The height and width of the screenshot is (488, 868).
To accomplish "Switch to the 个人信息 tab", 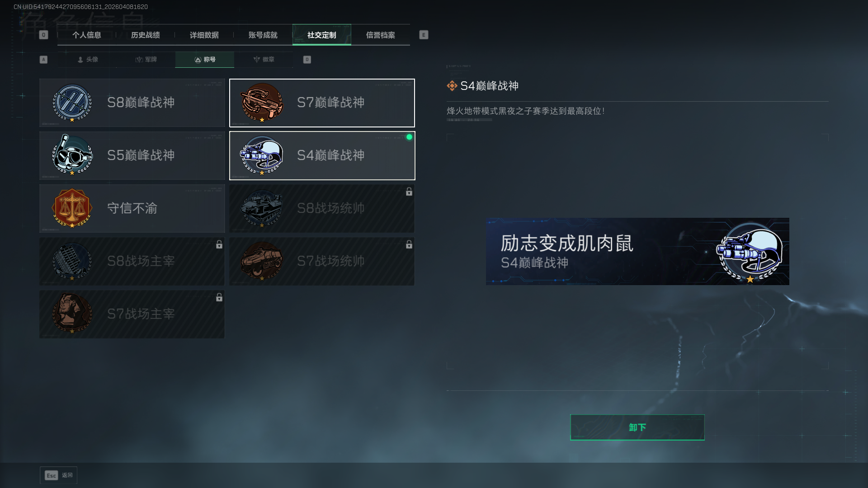I will coord(87,35).
